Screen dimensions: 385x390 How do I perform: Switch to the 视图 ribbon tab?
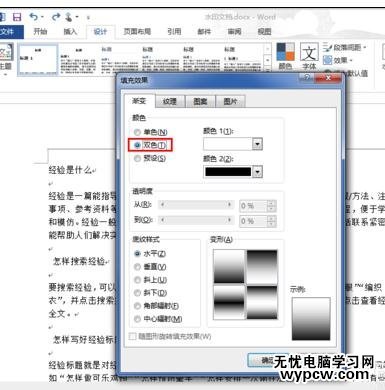264,32
